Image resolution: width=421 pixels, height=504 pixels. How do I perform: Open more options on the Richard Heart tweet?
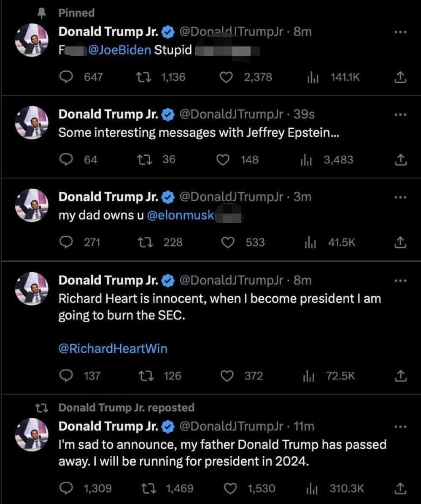click(400, 280)
